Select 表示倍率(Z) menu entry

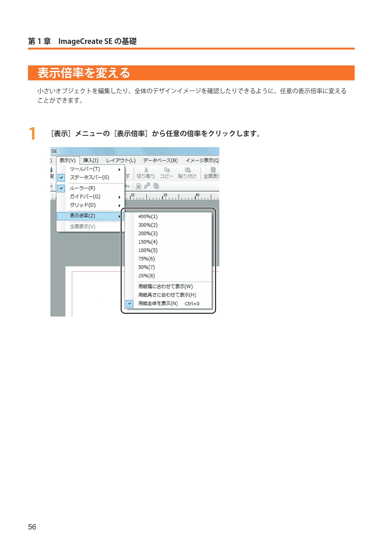pyautogui.click(x=90, y=216)
